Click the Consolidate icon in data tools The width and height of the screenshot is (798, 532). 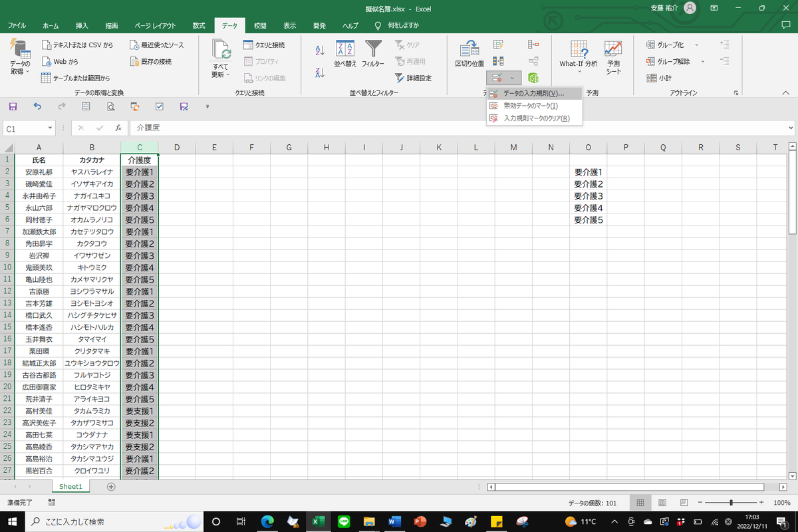click(x=533, y=45)
